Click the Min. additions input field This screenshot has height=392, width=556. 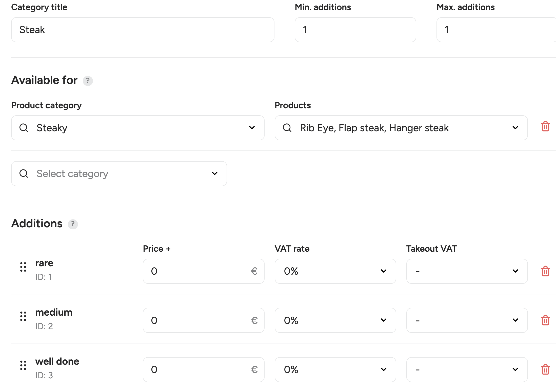click(355, 30)
